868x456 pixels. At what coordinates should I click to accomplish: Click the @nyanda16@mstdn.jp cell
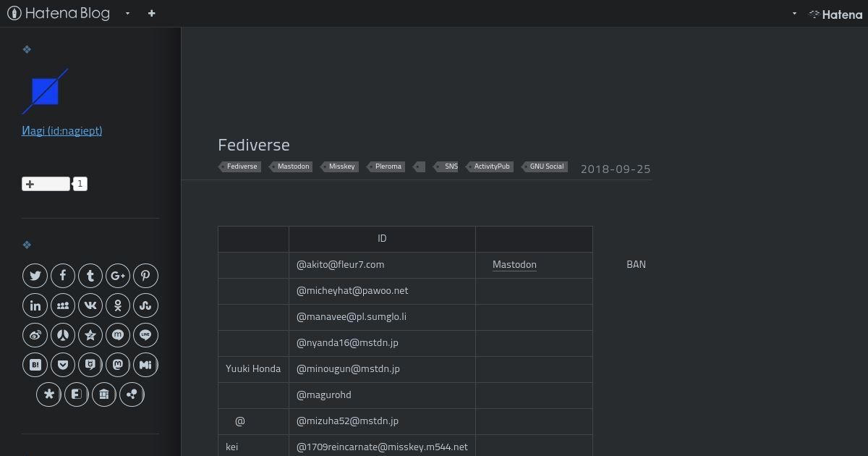tap(382, 343)
